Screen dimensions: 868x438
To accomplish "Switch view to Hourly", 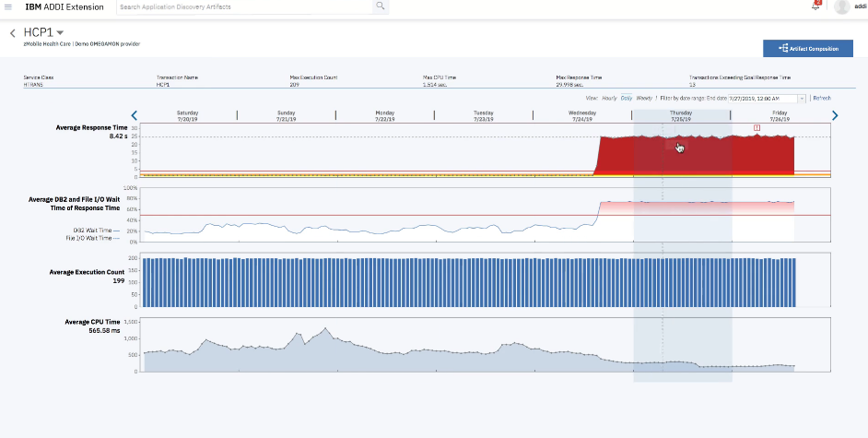I will 609,98.
